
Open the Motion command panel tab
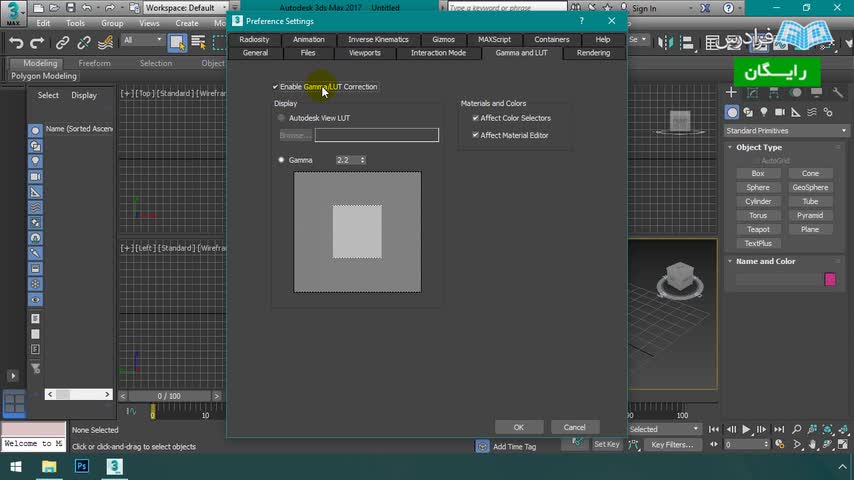796,93
